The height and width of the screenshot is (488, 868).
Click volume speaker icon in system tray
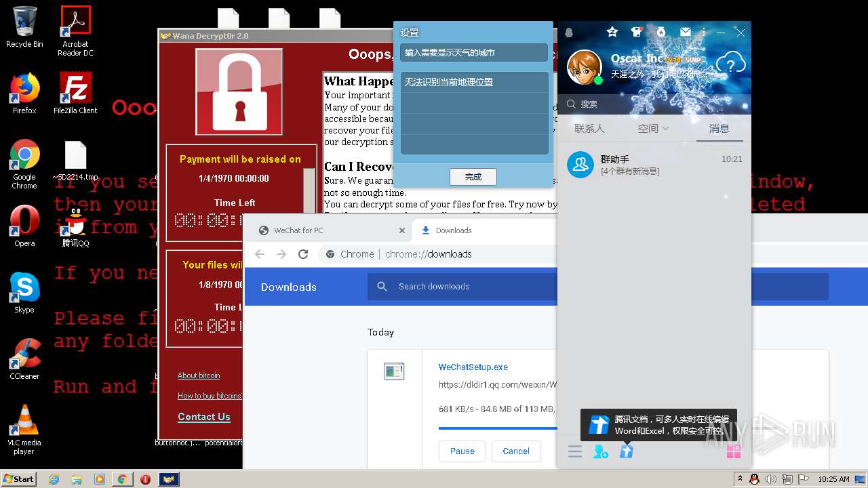click(770, 479)
